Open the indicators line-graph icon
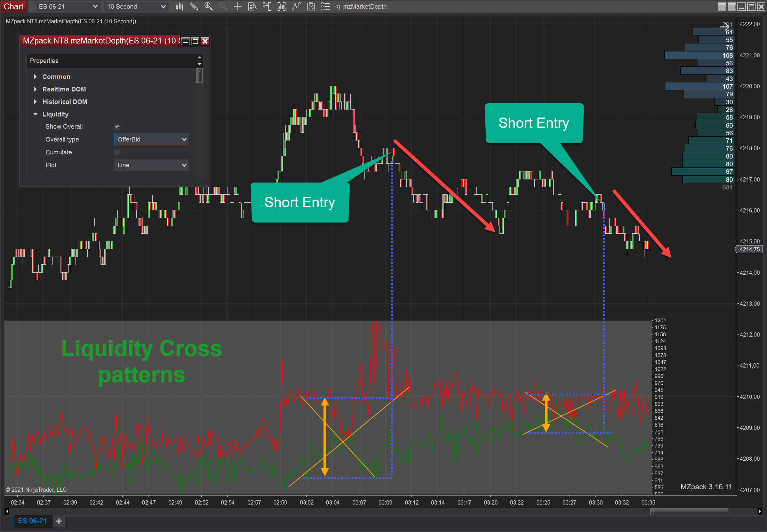The height and width of the screenshot is (532, 767). [x=296, y=7]
